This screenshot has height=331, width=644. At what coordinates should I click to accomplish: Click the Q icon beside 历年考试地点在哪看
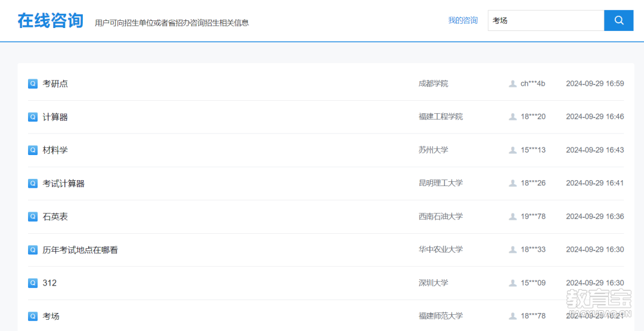tap(33, 250)
